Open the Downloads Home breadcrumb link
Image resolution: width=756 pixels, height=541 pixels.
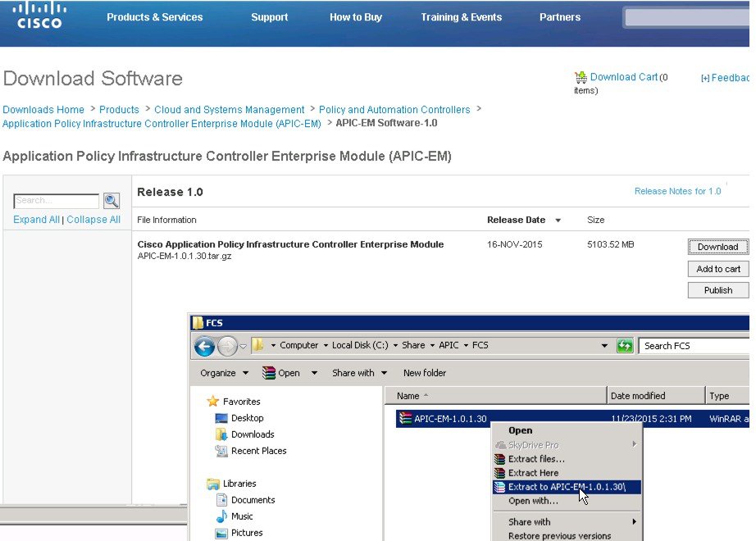click(x=43, y=110)
